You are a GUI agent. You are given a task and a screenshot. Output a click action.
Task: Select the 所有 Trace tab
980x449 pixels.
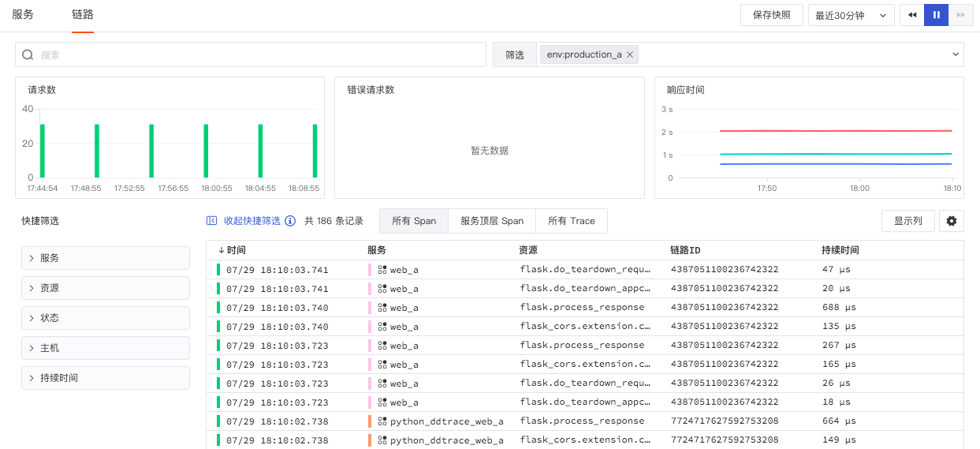click(572, 221)
